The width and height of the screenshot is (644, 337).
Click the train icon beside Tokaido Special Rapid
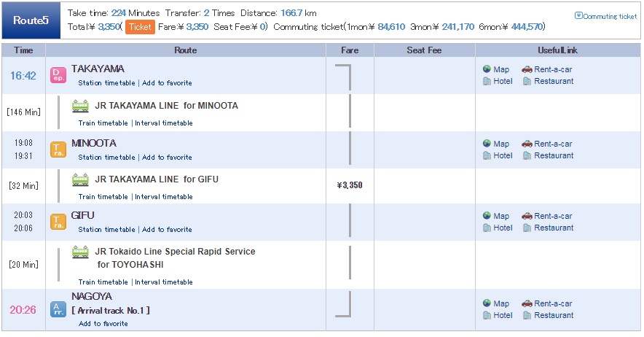(80, 252)
